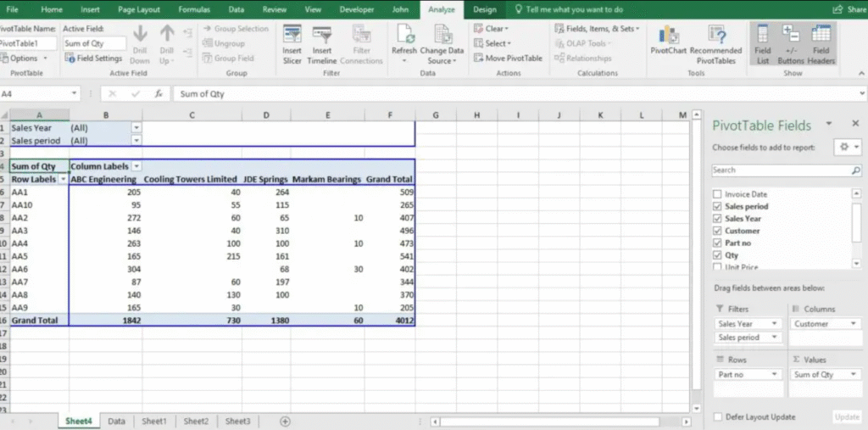Click the horizontal scrollbar right arrow
868x430 pixels.
tap(686, 422)
